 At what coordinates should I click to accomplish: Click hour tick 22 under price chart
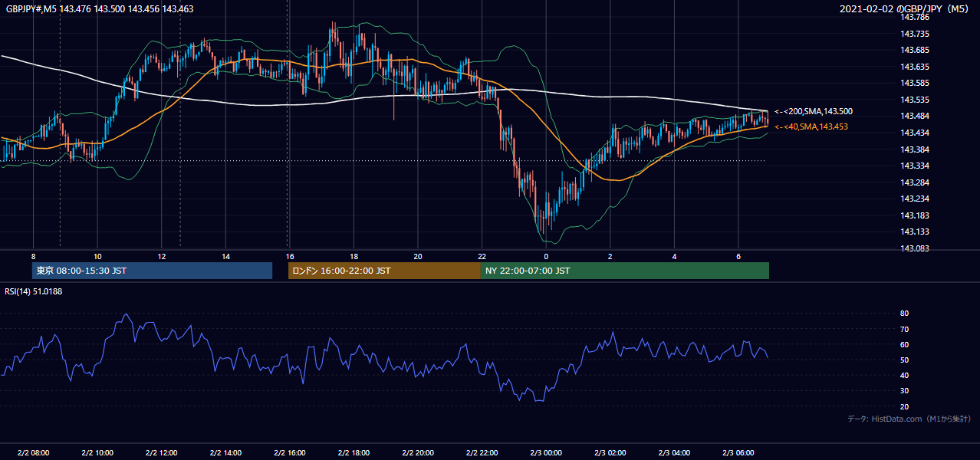482,256
